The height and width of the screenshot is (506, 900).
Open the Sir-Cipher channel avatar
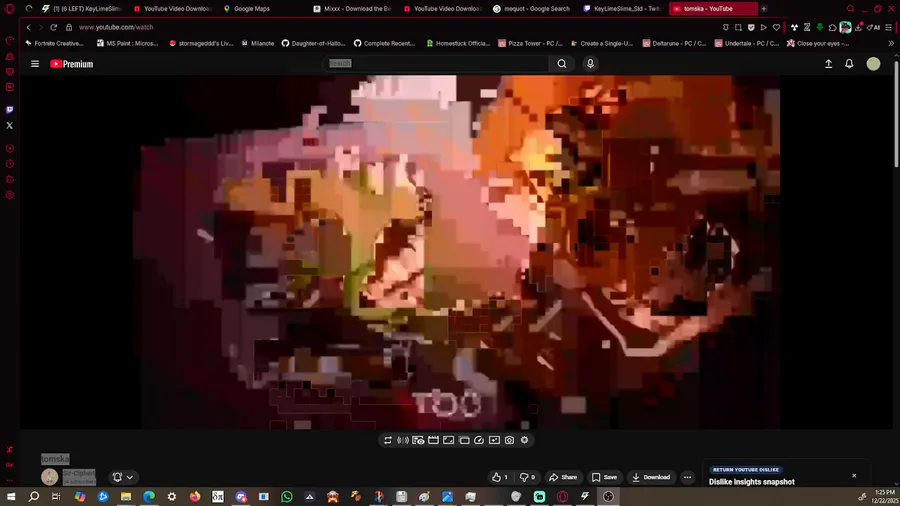pos(49,476)
